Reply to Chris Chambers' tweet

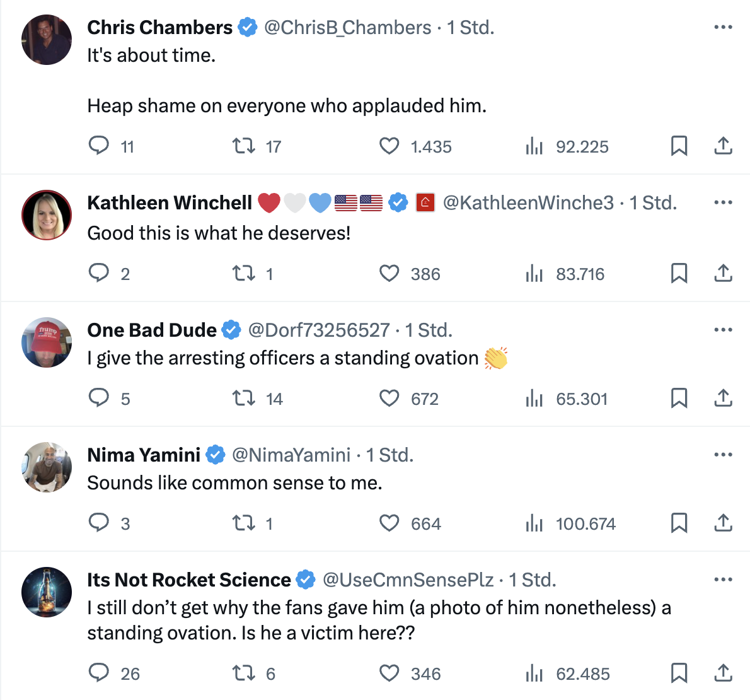pos(99,146)
